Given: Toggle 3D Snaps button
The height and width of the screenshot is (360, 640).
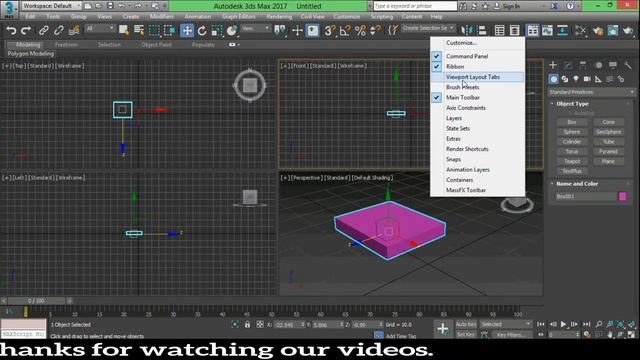Looking at the screenshot, I should (x=329, y=30).
